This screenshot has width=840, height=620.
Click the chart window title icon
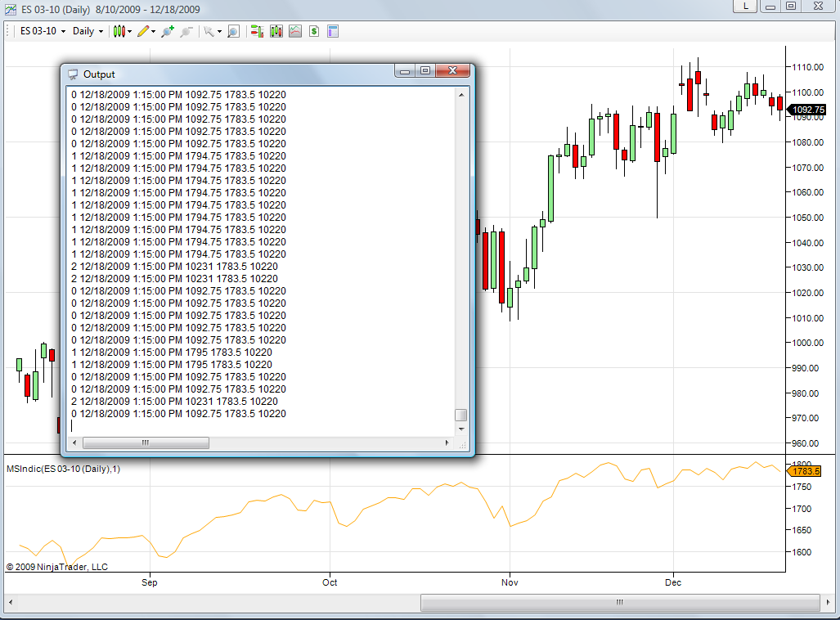click(x=10, y=9)
